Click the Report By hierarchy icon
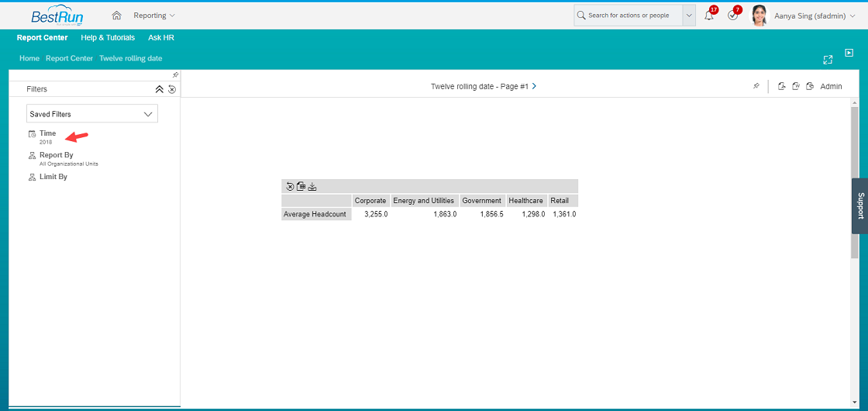 click(x=32, y=156)
